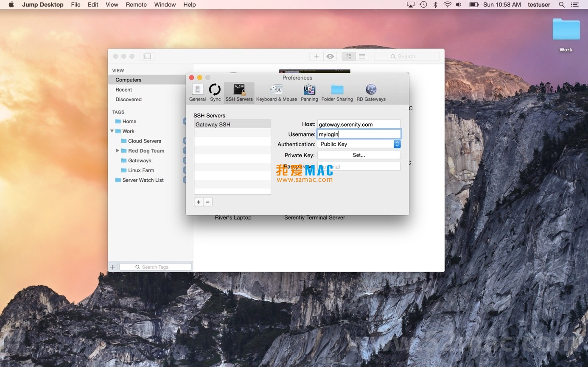The height and width of the screenshot is (367, 588).
Task: Open the Window menu
Action: [165, 5]
